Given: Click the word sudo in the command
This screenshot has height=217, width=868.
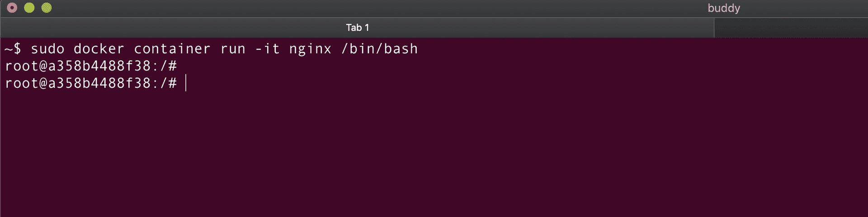Looking at the screenshot, I should [x=47, y=49].
